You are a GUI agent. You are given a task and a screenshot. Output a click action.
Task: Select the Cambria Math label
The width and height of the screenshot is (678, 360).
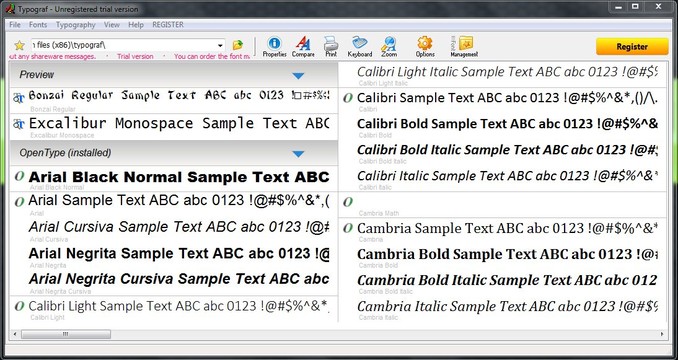point(379,213)
